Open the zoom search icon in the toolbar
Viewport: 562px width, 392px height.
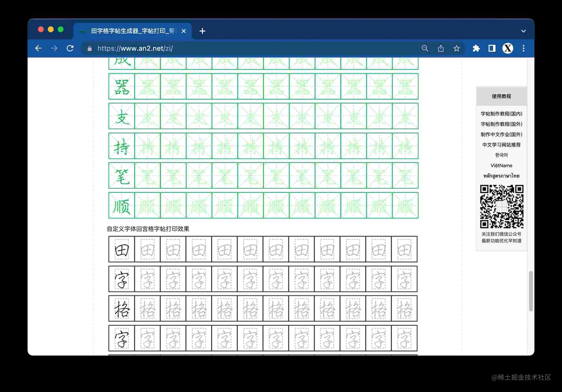click(425, 48)
